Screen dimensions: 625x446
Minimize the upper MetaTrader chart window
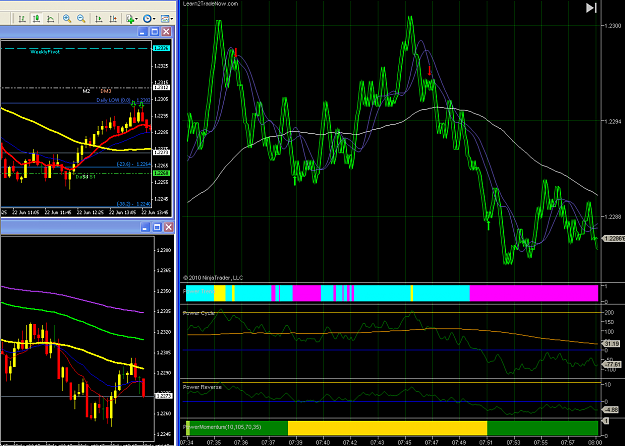(x=143, y=31)
